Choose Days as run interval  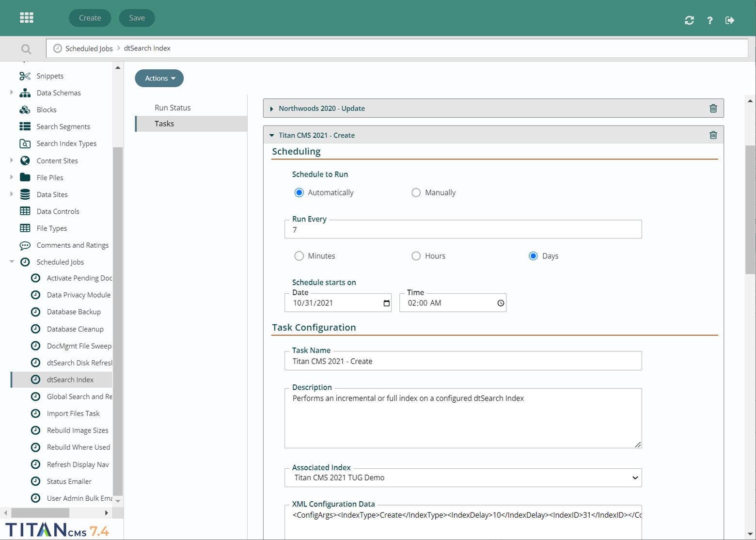coord(533,256)
